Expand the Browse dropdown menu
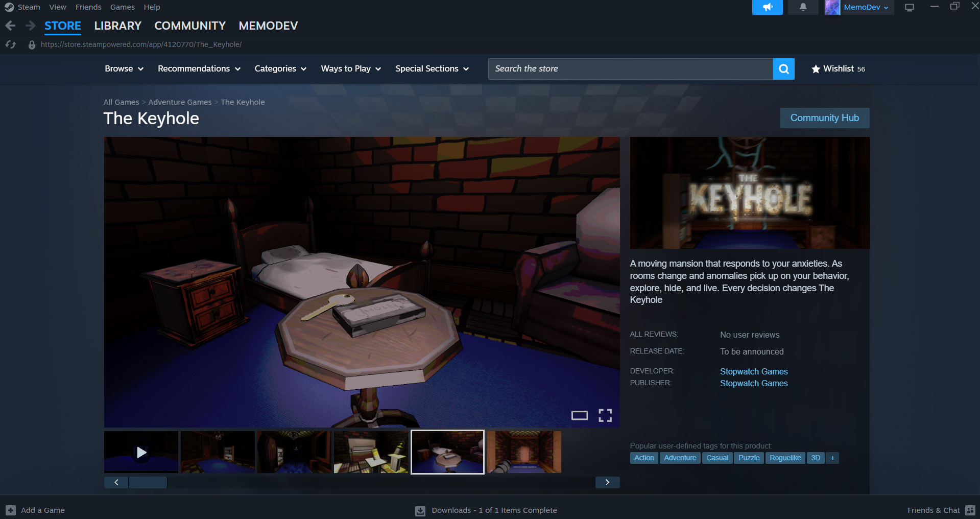This screenshot has height=519, width=980. pos(124,69)
